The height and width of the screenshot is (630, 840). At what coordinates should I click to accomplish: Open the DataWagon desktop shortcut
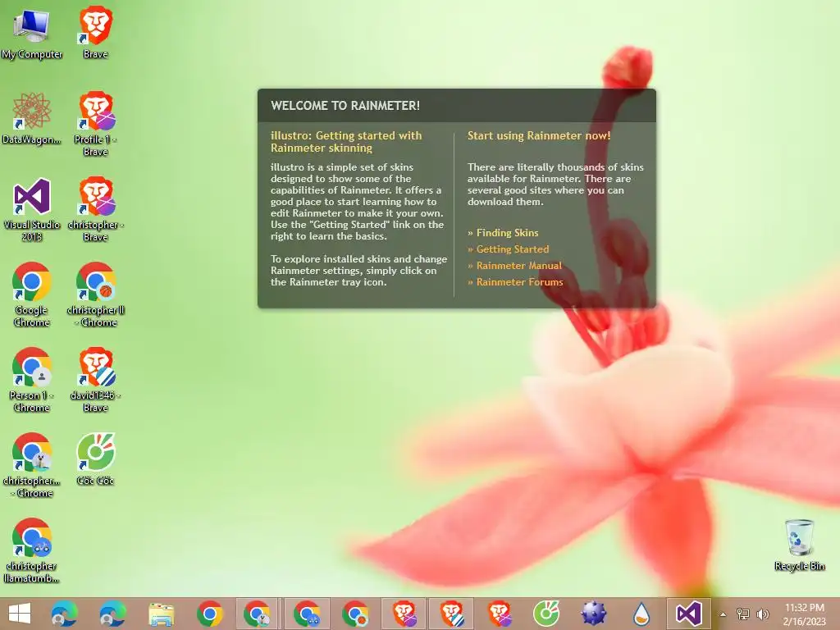(x=32, y=119)
